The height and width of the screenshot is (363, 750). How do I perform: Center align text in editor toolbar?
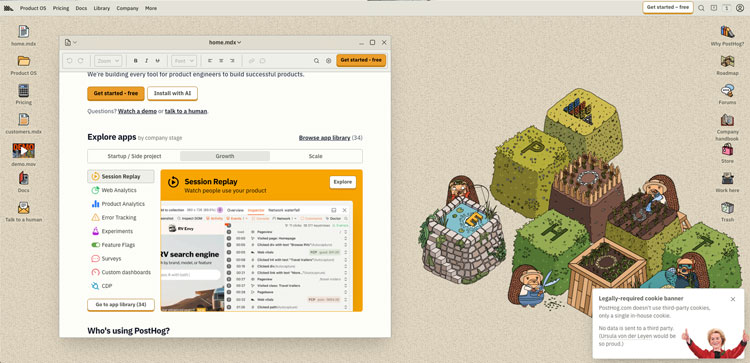[221, 61]
